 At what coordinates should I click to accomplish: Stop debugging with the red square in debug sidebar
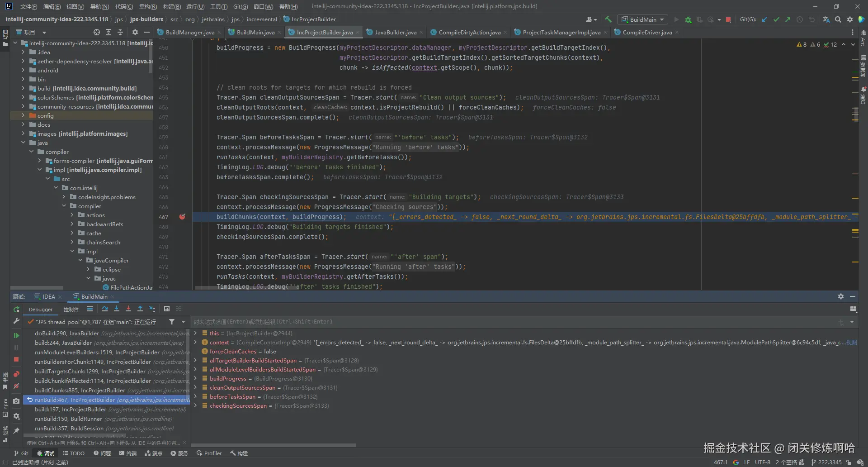(x=16, y=359)
